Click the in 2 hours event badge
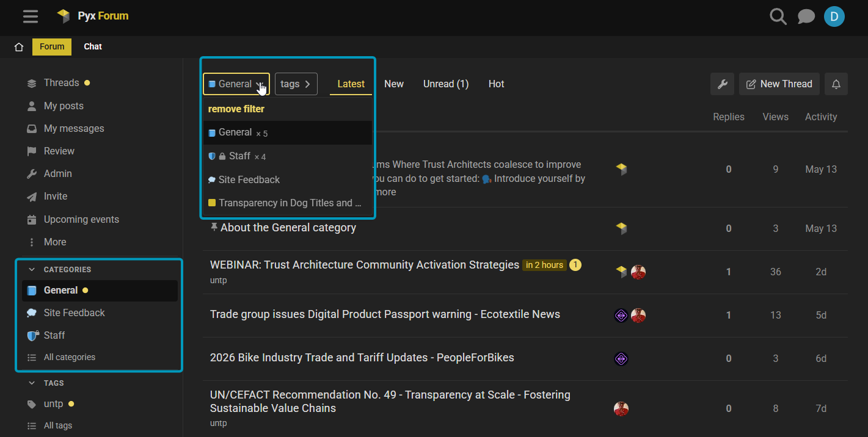Viewport: 868px width, 437px height. (544, 265)
